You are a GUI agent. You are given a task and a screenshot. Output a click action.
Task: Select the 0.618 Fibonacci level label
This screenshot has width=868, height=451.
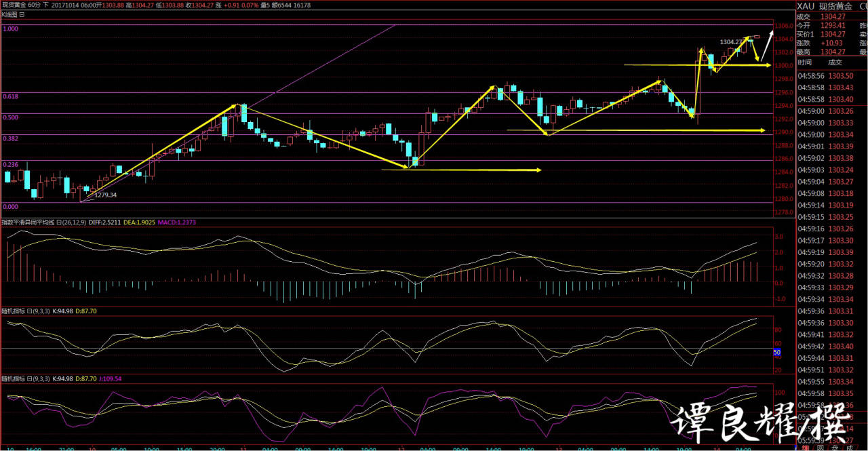pos(10,96)
